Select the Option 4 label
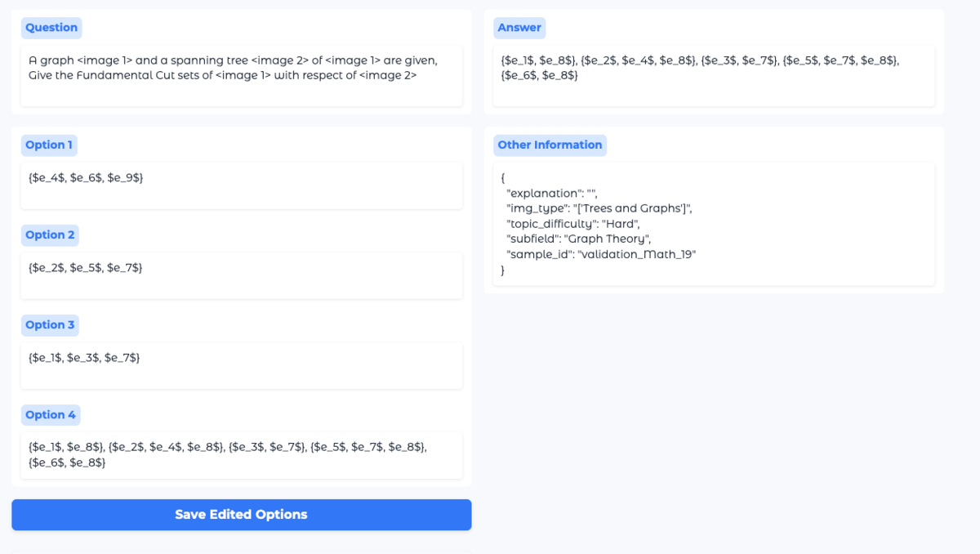Screen dimensions: 980x554 click(x=51, y=415)
